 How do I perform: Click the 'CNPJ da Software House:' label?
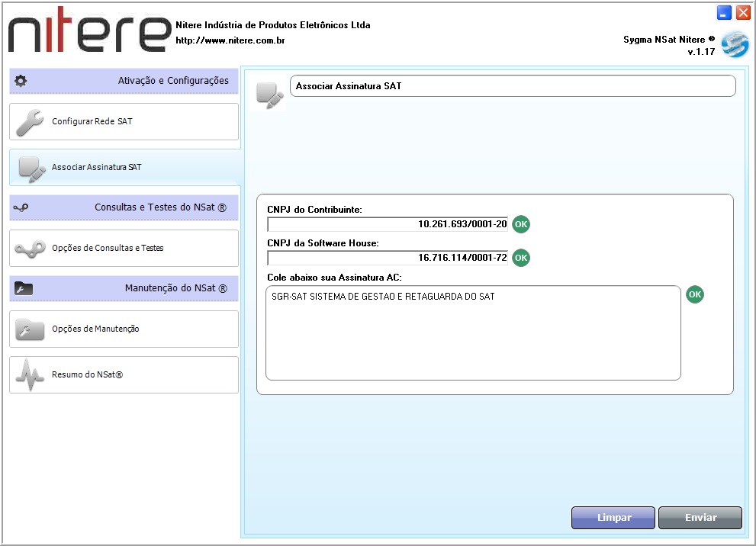click(323, 243)
